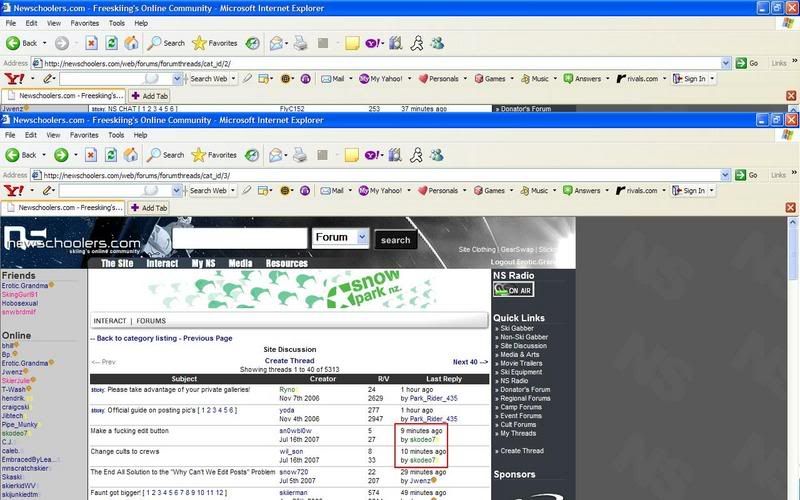Click the dark search button on Newschoolers
This screenshot has height=500, width=800.
pos(395,240)
